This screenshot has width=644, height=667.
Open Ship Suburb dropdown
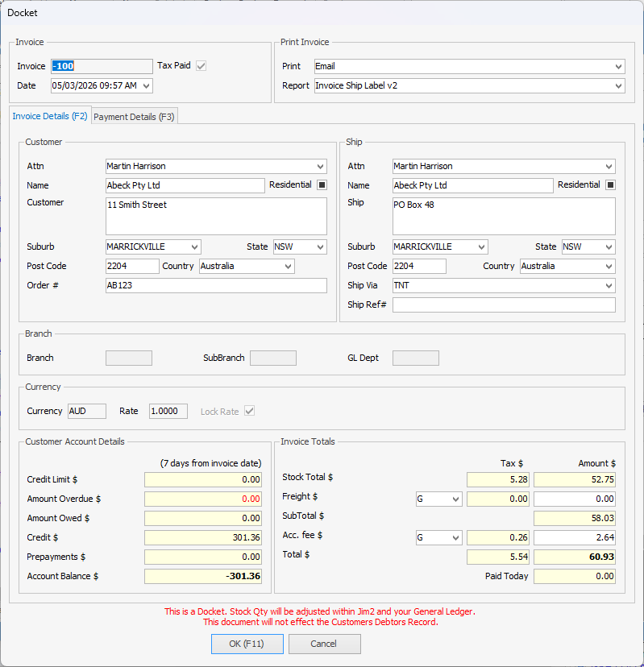pyautogui.click(x=481, y=246)
